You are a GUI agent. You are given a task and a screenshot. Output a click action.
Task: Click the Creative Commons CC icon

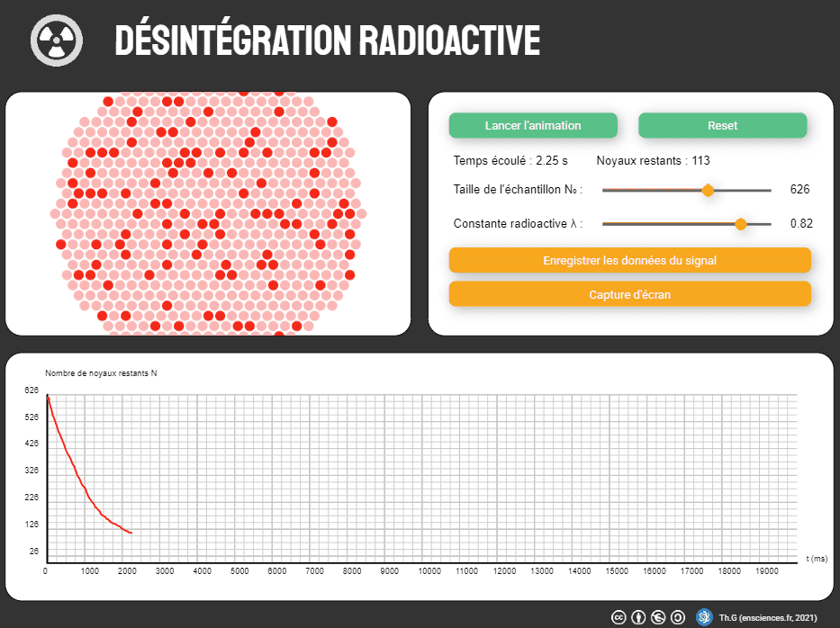[x=619, y=617]
